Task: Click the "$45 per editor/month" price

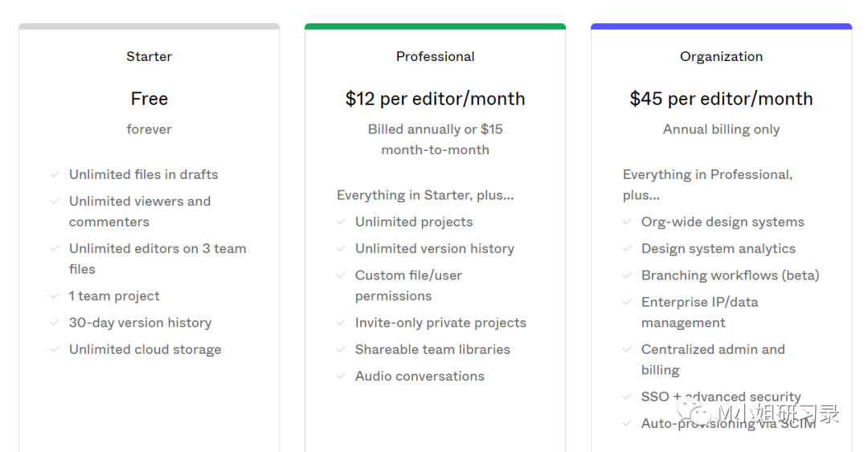Action: click(x=721, y=99)
